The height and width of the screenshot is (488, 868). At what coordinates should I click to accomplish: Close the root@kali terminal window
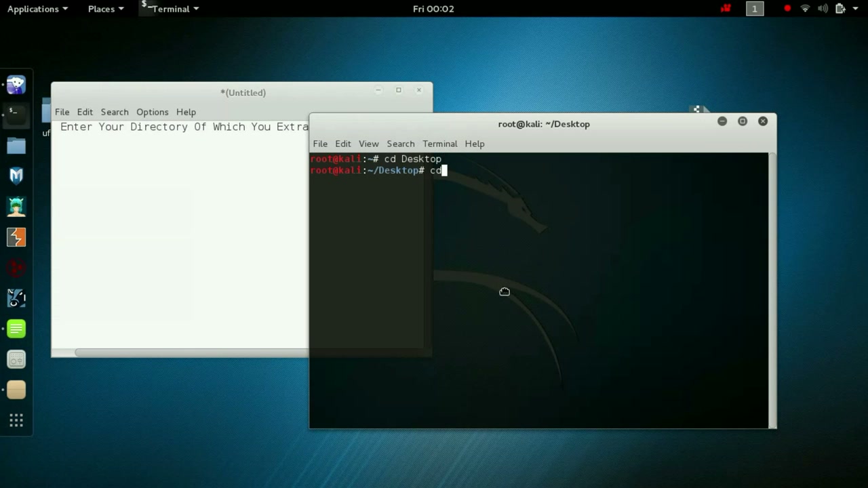763,121
